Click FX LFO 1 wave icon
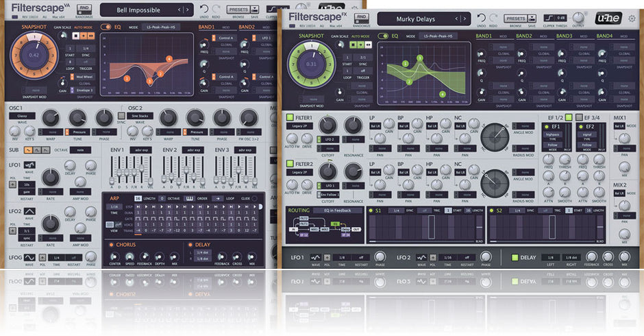 click(315, 257)
